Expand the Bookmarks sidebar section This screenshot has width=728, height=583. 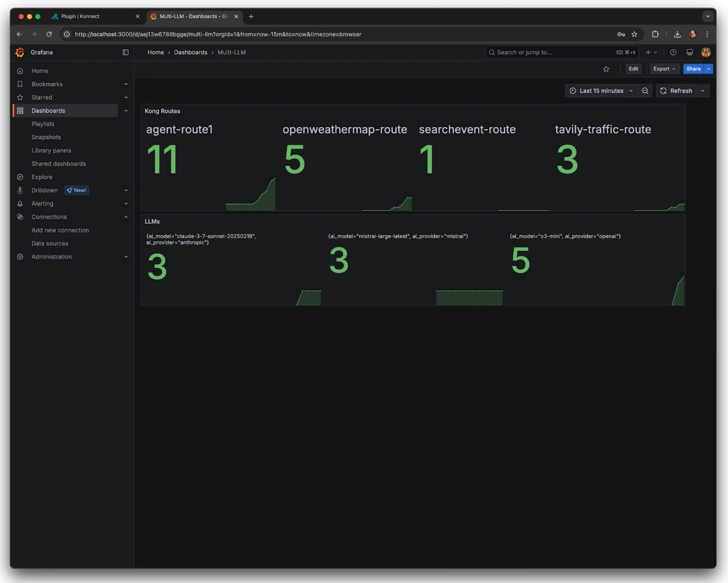click(126, 84)
